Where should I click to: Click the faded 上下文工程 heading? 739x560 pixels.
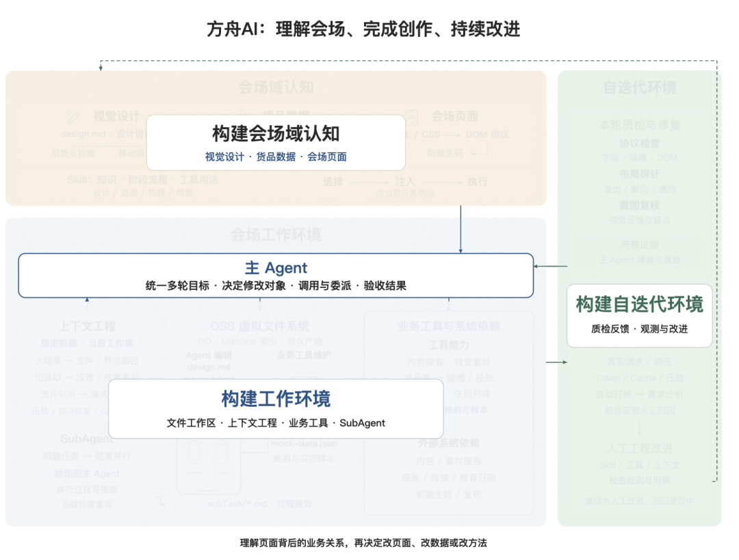tap(87, 326)
